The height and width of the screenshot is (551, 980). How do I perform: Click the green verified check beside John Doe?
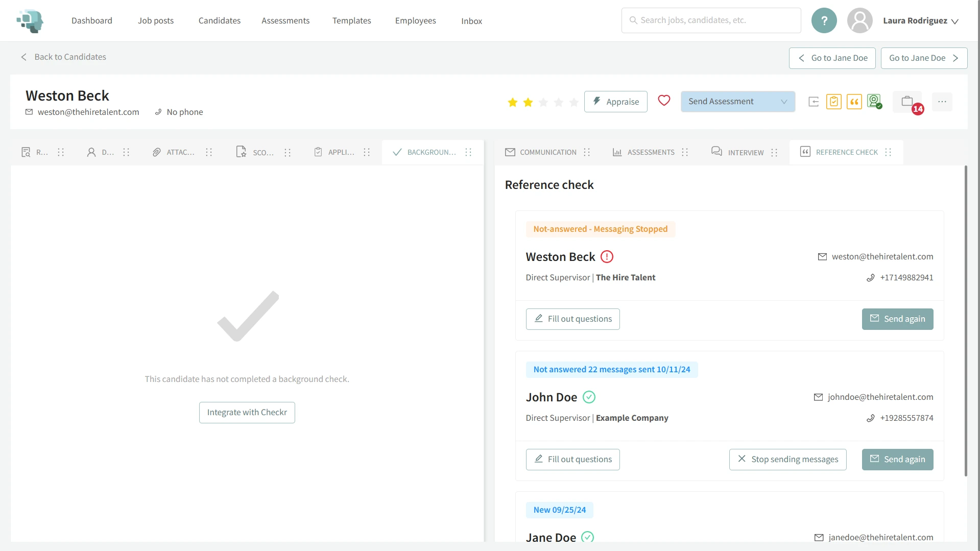(589, 397)
